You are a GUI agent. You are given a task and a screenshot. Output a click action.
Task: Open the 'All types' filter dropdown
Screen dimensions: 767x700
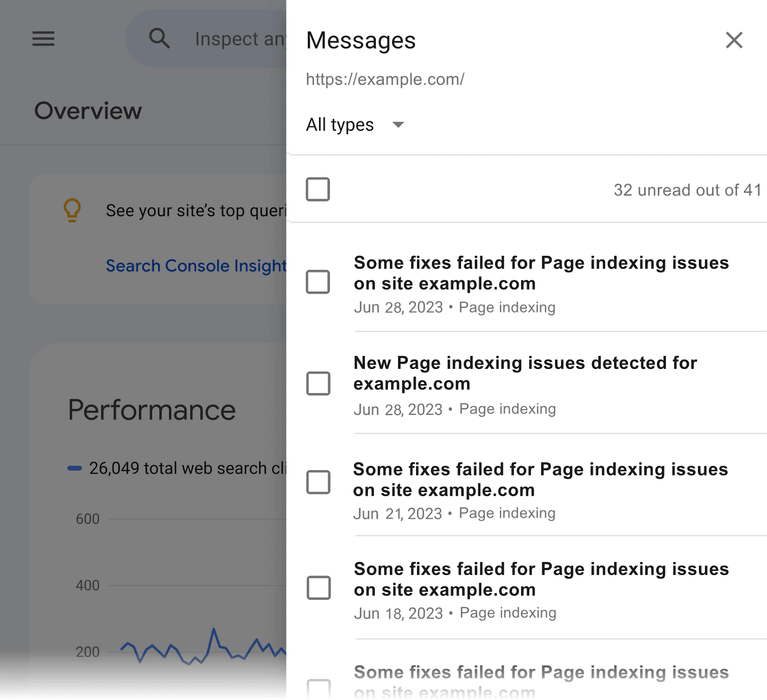(355, 125)
